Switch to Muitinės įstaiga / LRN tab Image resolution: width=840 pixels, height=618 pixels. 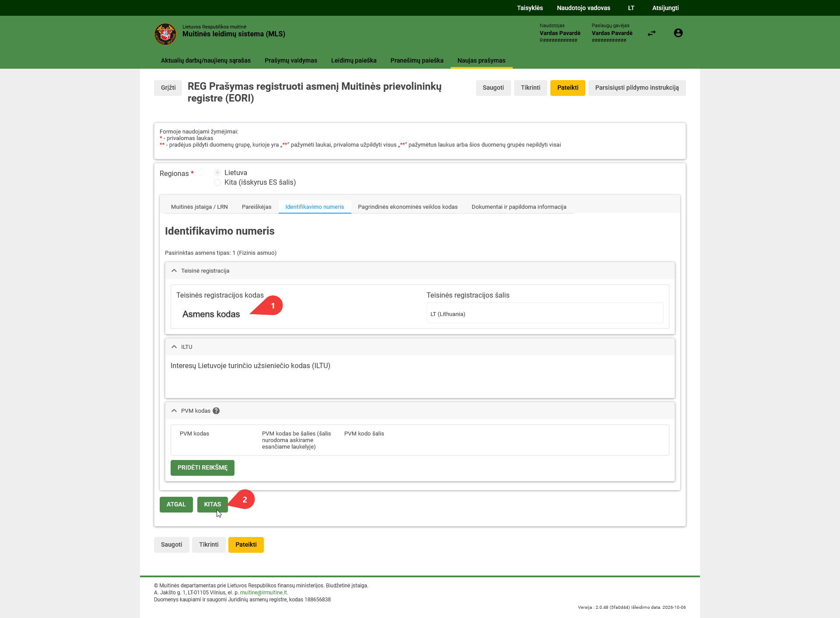coord(199,207)
